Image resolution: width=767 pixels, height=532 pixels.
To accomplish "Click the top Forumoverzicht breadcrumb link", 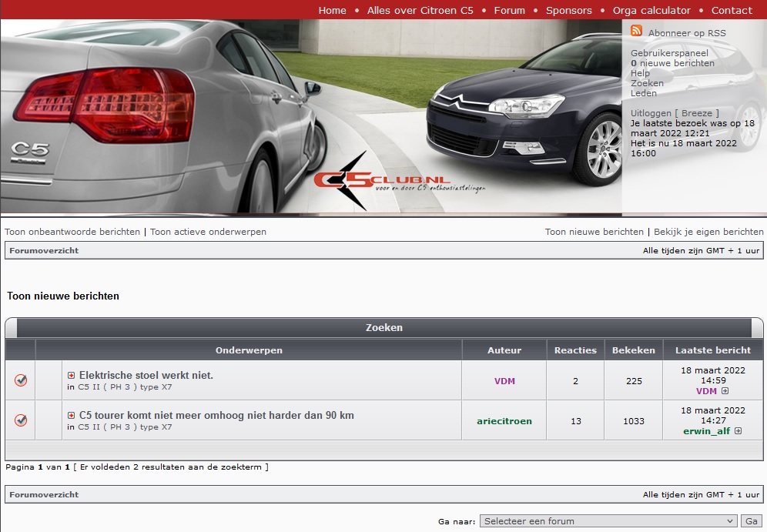I will (x=44, y=250).
